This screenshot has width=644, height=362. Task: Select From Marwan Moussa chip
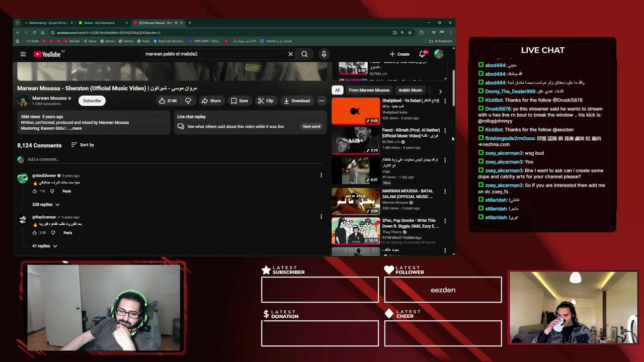point(369,90)
